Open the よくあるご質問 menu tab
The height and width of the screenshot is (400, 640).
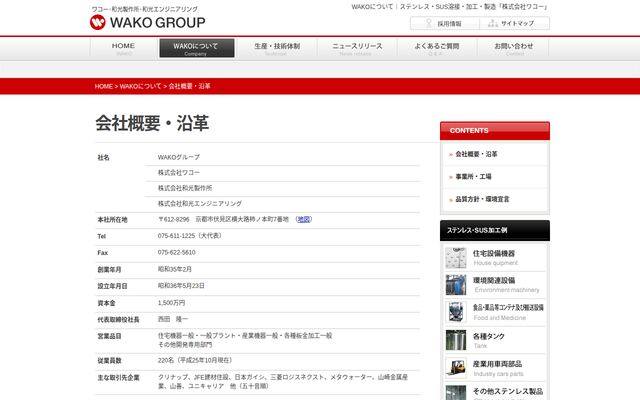pyautogui.click(x=437, y=49)
